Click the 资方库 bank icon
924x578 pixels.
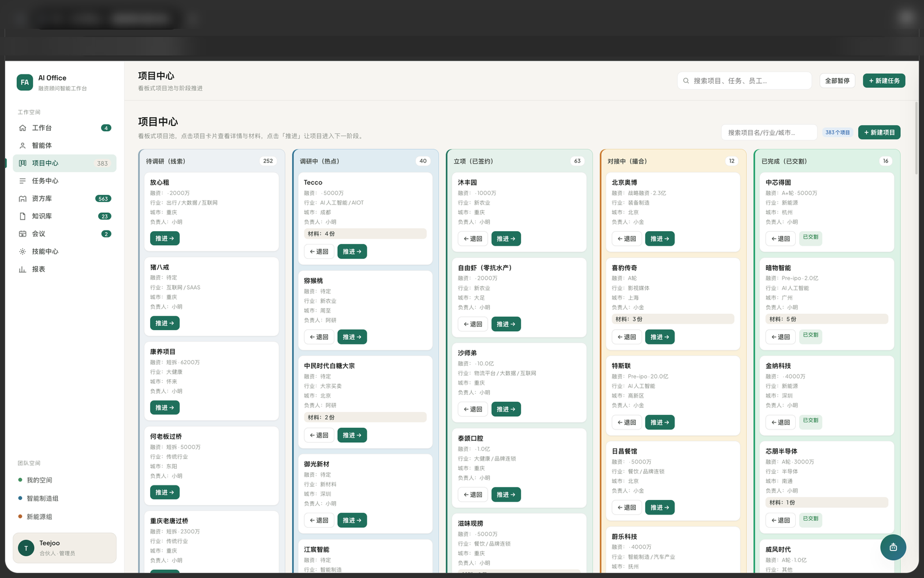[23, 199]
